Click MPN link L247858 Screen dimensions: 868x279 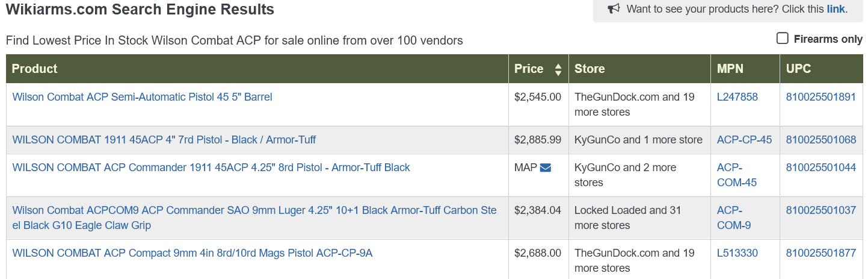coord(737,97)
